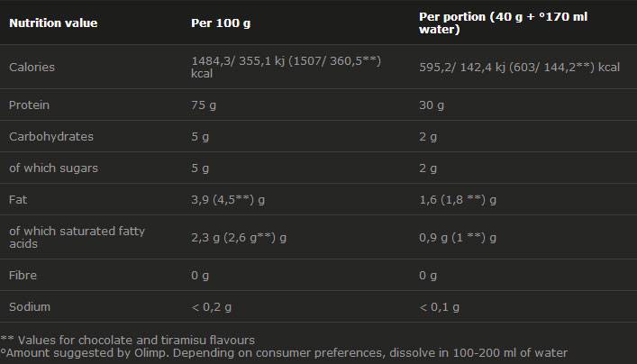
Task: Select the < 0,2 g sodium value
Action: point(214,307)
